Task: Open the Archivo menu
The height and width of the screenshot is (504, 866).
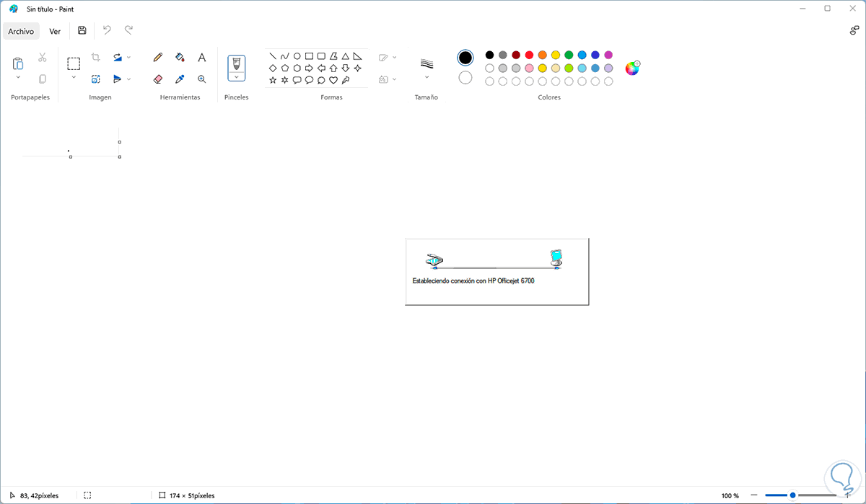Action: (x=21, y=31)
